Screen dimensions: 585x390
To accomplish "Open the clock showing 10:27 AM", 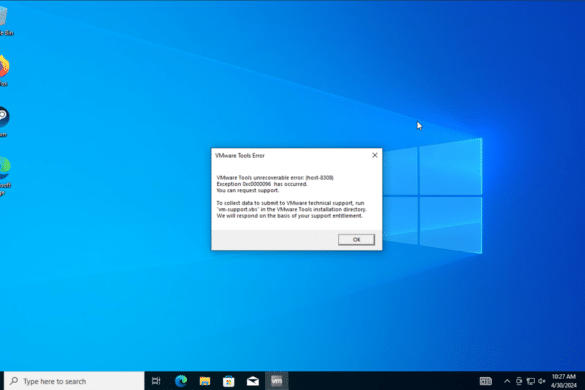I will pos(563,381).
